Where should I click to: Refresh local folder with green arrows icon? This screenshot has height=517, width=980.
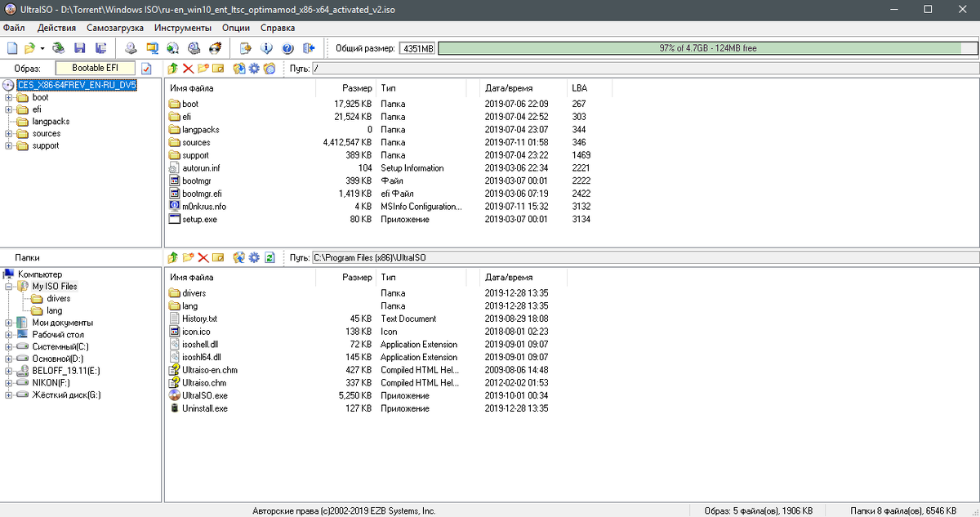point(269,257)
